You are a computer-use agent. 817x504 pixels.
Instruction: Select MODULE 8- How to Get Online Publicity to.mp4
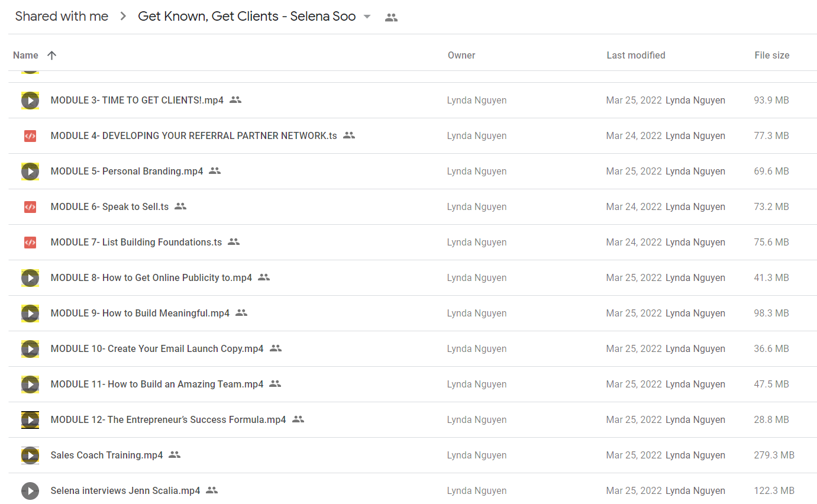click(151, 278)
